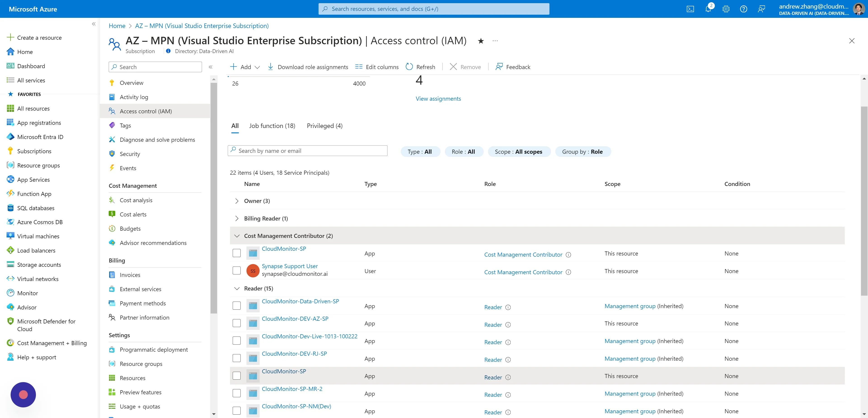
Task: Favorite this page with the star icon
Action: [481, 41]
